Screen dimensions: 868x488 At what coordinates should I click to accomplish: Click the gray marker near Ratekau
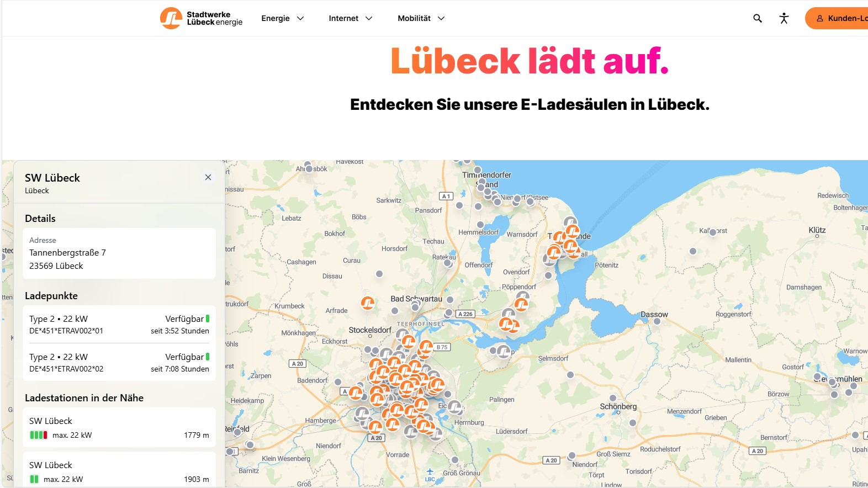coord(448,263)
